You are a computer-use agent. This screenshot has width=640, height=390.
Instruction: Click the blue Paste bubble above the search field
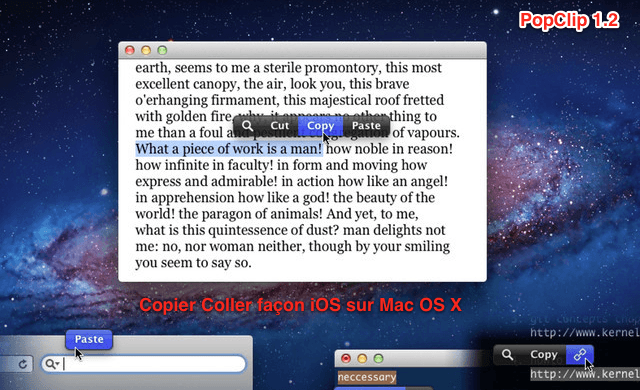(x=89, y=339)
